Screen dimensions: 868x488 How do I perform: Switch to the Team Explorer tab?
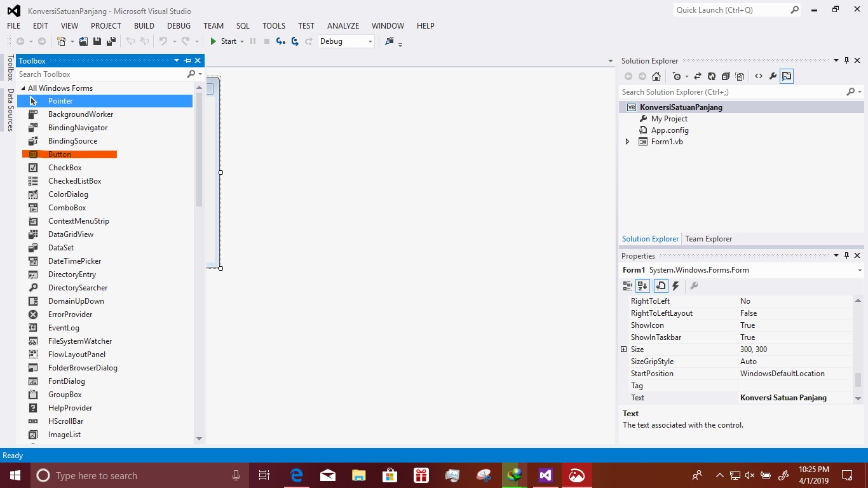[709, 238]
